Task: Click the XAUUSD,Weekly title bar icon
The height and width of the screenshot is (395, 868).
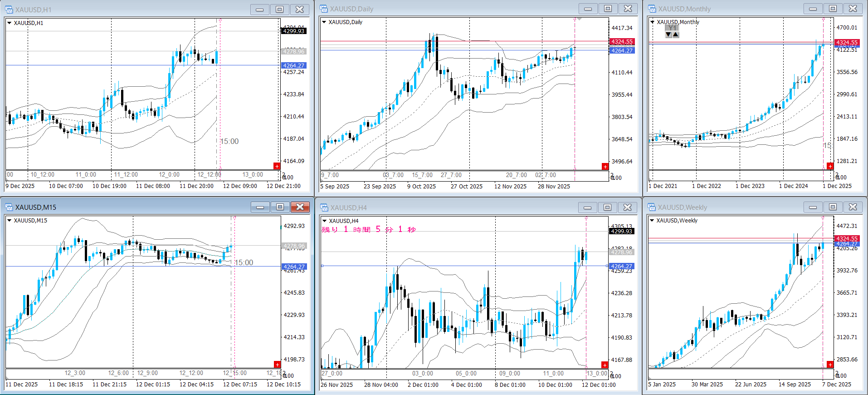Action: click(x=652, y=207)
